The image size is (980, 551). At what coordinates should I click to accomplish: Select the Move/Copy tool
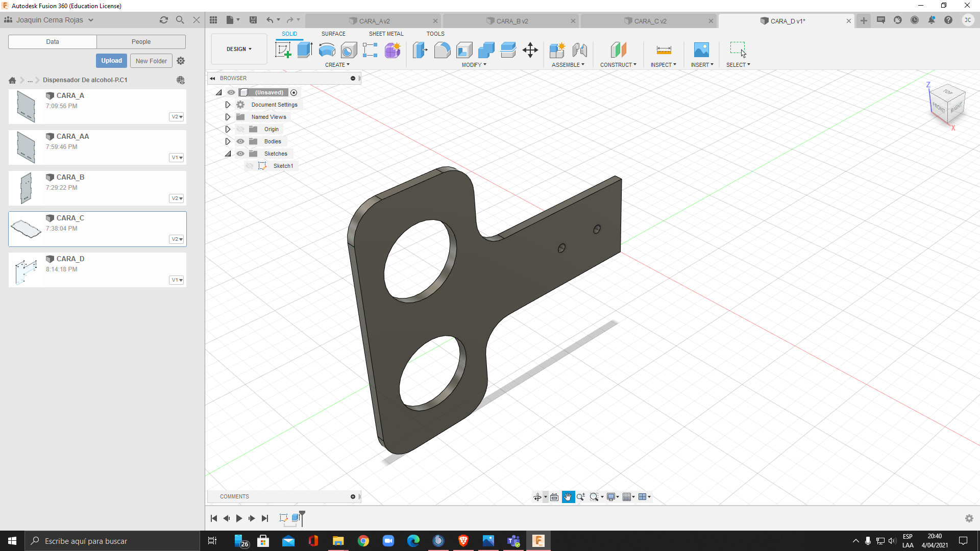(x=530, y=50)
